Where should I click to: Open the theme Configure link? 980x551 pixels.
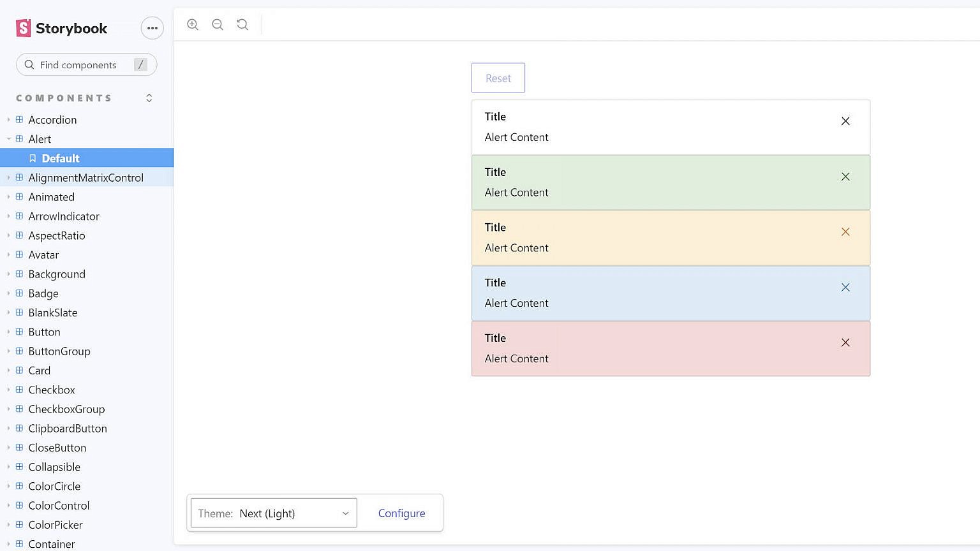pyautogui.click(x=401, y=513)
